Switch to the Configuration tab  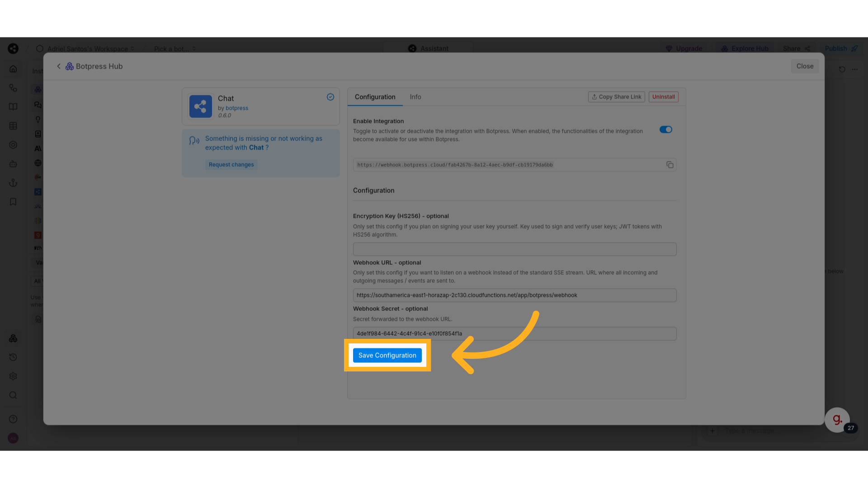[x=375, y=97]
